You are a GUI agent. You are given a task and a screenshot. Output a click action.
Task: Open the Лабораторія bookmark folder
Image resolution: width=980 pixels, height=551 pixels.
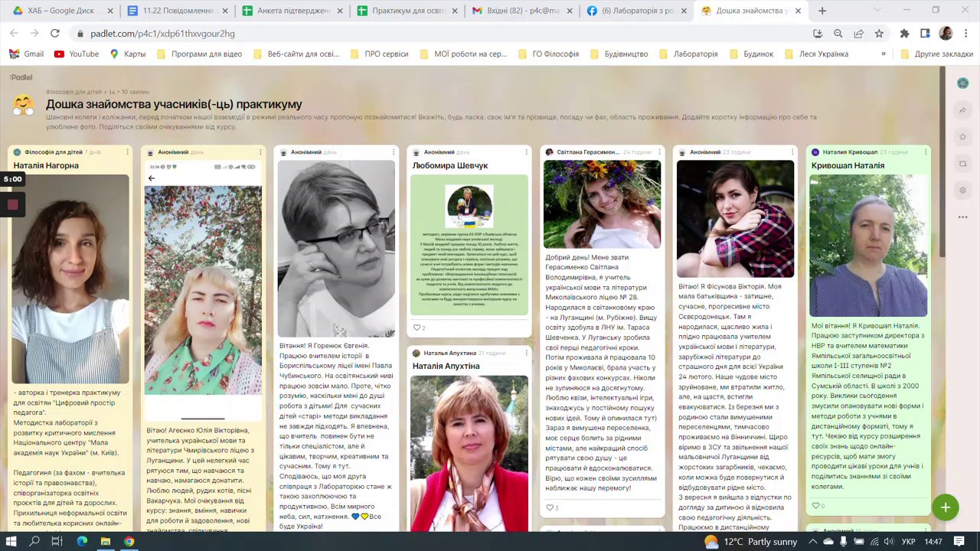pyautogui.click(x=688, y=54)
